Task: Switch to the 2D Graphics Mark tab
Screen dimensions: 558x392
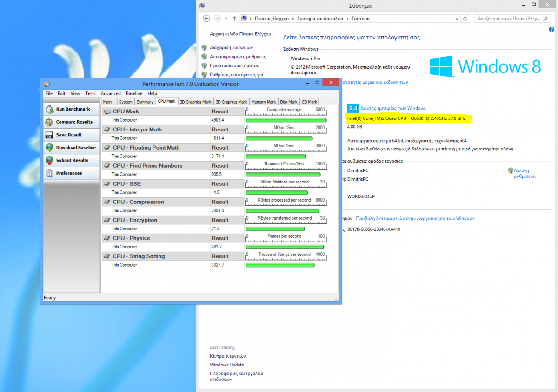Action: click(x=196, y=102)
